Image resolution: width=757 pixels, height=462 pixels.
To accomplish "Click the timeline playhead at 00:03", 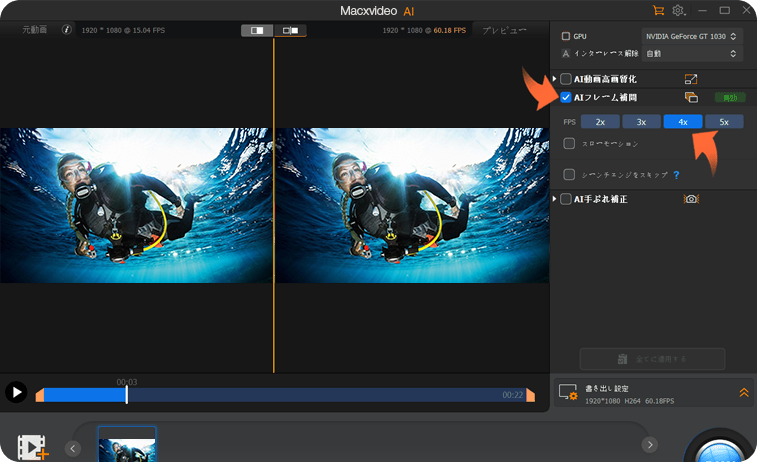I will tap(127, 394).
